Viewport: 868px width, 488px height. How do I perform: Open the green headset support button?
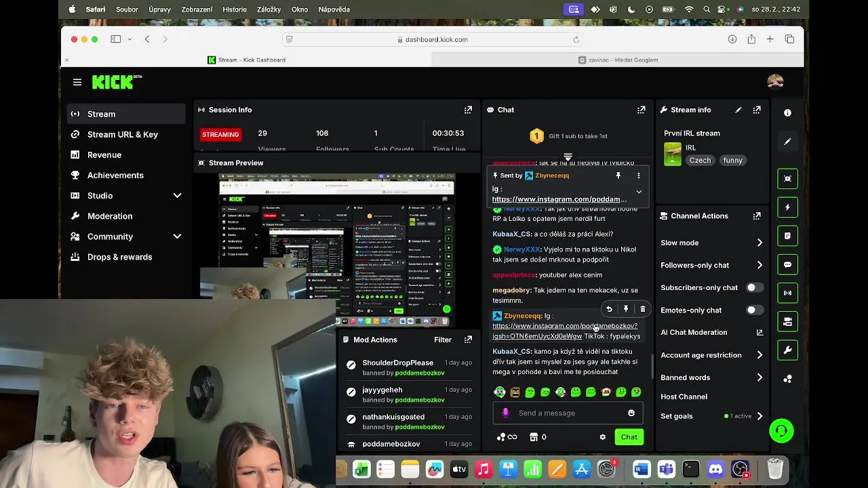click(781, 431)
